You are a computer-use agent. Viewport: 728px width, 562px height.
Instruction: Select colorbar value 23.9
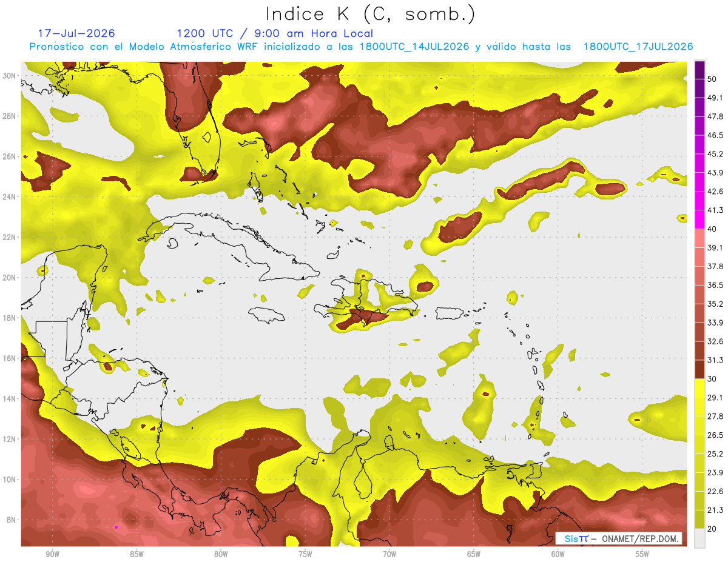point(715,472)
